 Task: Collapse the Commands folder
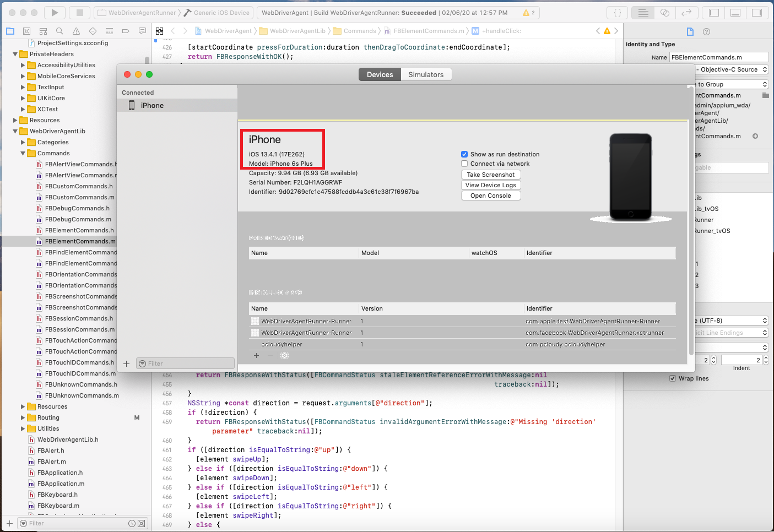(x=23, y=153)
